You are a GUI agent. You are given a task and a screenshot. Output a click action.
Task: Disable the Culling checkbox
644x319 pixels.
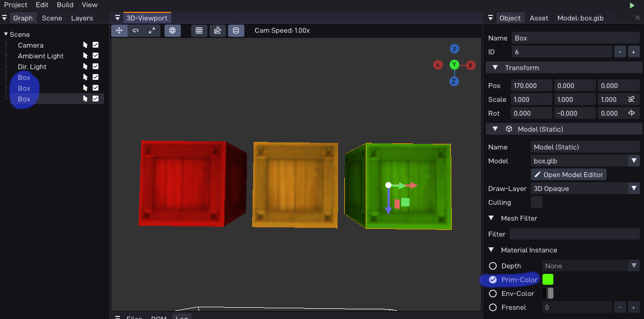[536, 202]
